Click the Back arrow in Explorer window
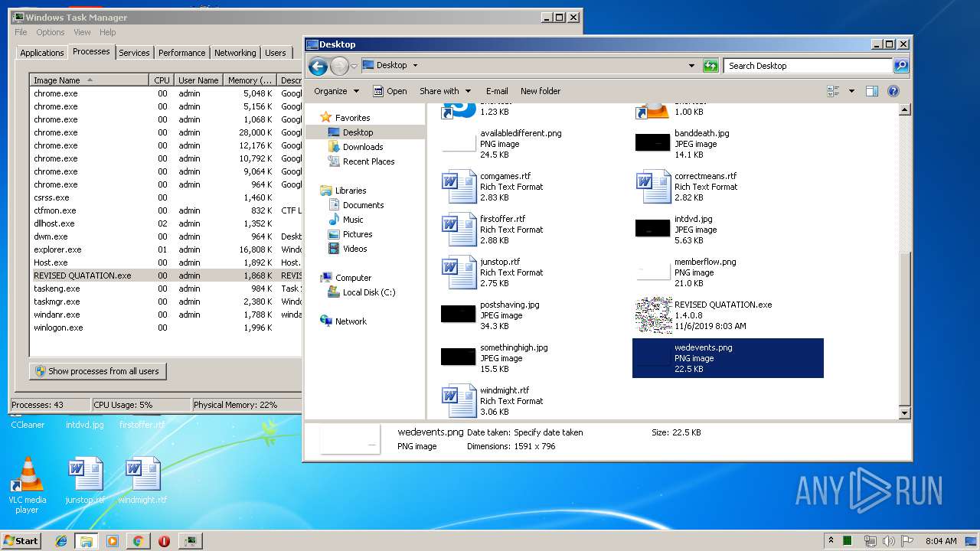Screen dimensions: 980x551 click(318, 67)
